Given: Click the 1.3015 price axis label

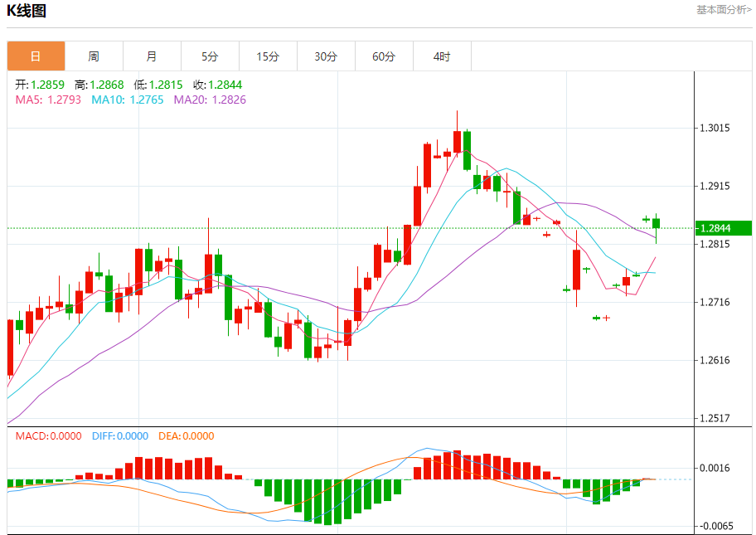Looking at the screenshot, I should [x=715, y=129].
